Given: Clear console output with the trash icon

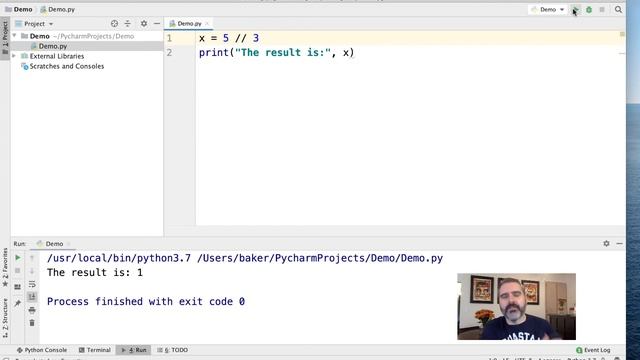Looking at the screenshot, I should click(32, 323).
